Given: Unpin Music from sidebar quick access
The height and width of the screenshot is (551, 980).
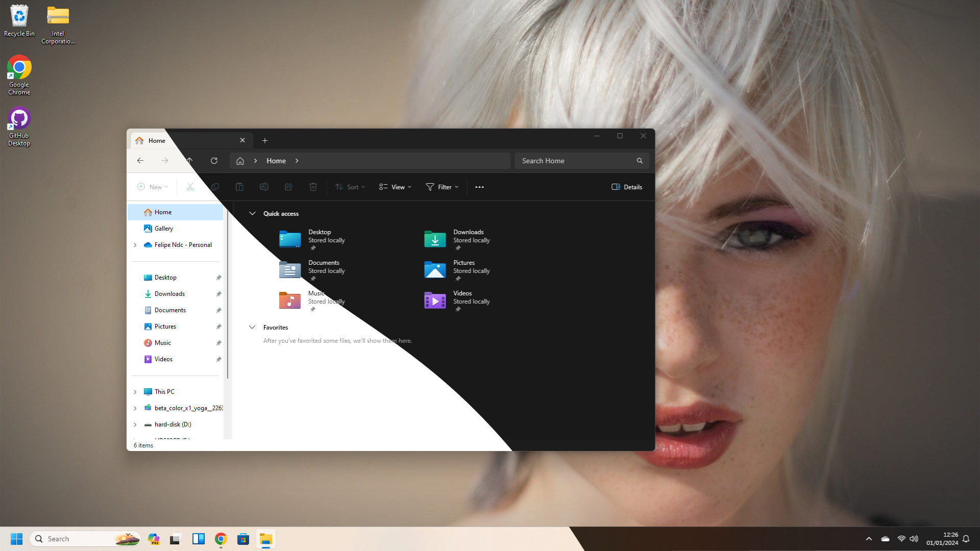Looking at the screenshot, I should click(x=218, y=343).
